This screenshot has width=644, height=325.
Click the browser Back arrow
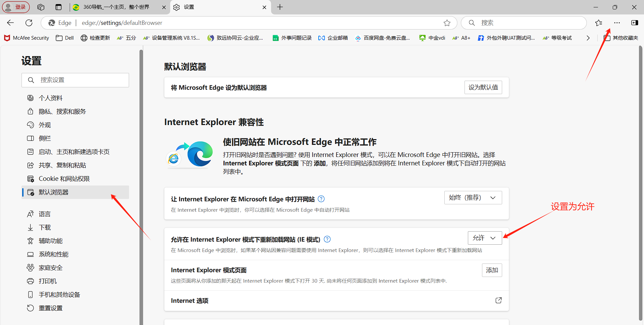coord(10,23)
